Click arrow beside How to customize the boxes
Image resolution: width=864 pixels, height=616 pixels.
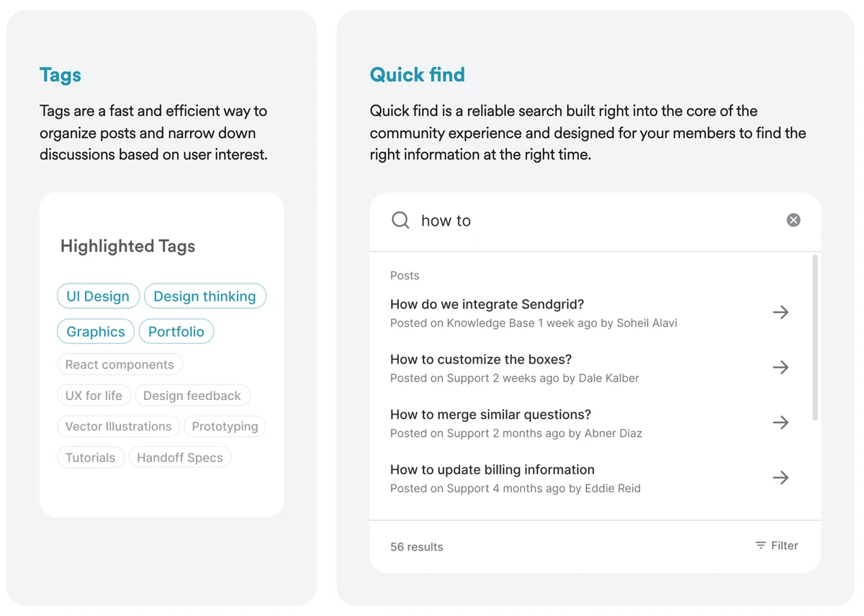click(780, 368)
